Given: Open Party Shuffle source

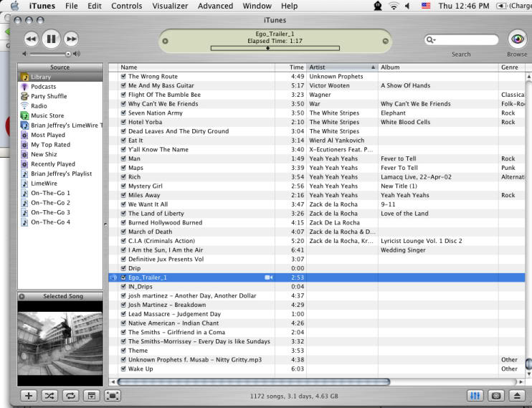Looking at the screenshot, I should tap(60, 96).
